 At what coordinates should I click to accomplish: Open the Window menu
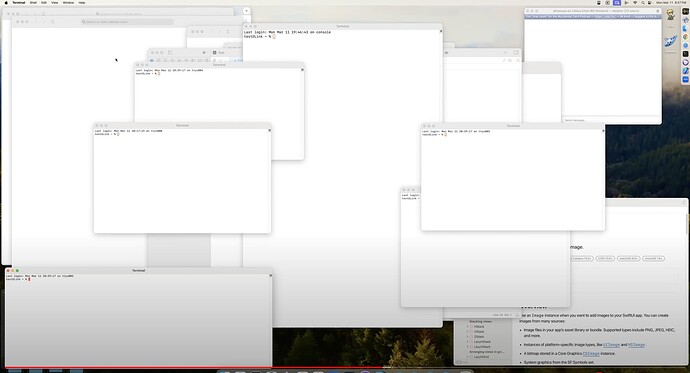[68, 3]
